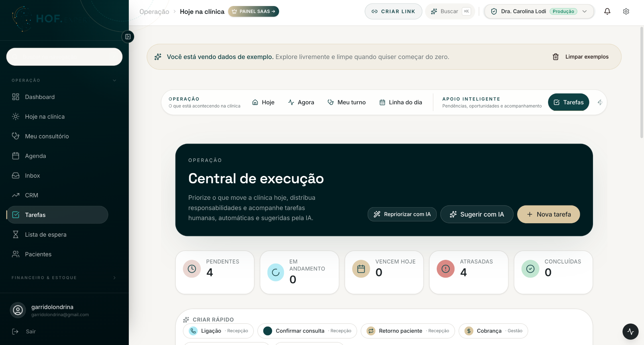Screen dimensions: 644x345
Task: Open Dra. Carolina Lodi account dropdown
Action: pyautogui.click(x=539, y=11)
